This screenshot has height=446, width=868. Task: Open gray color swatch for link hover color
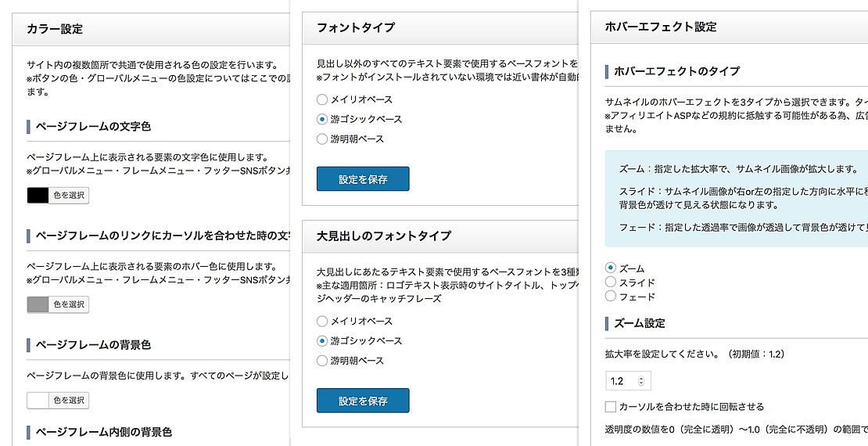point(38,304)
